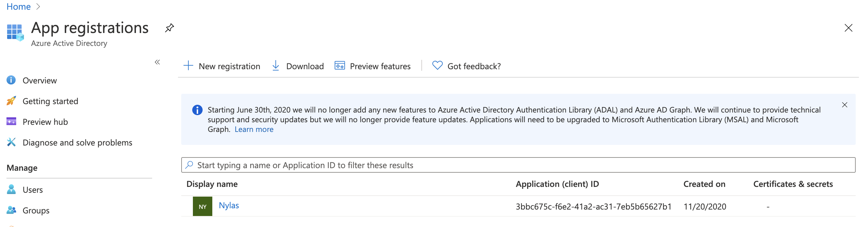
Task: Follow the Learn more link
Action: [254, 129]
